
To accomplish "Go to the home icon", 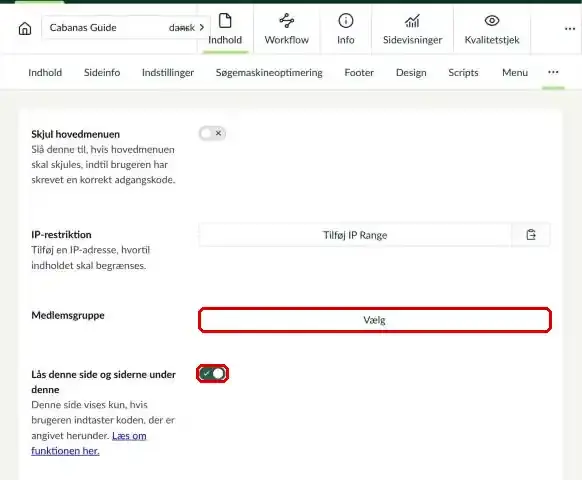I will (25, 28).
